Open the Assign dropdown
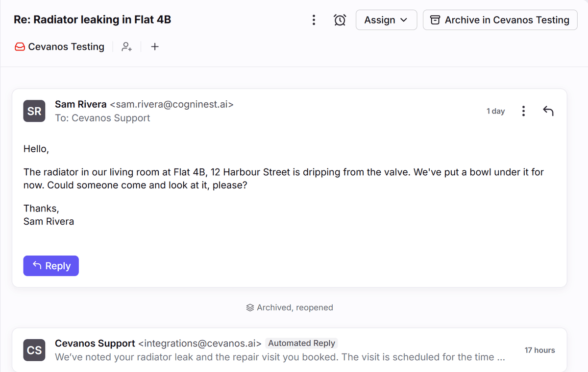Viewport: 588px width, 372px height. pos(386,20)
